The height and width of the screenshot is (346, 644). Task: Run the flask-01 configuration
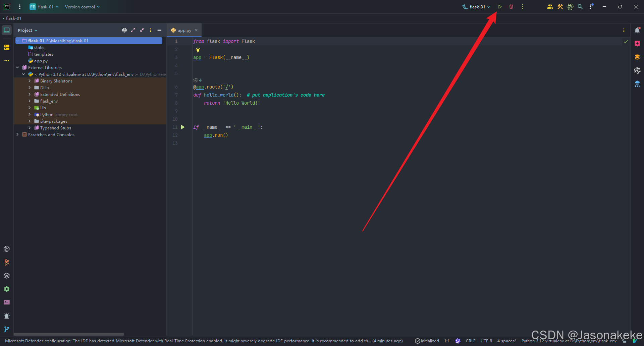point(500,7)
